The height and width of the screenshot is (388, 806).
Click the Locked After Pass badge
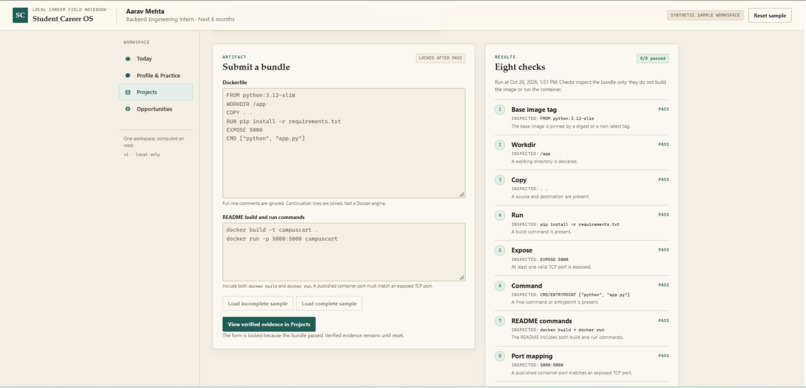click(x=441, y=58)
